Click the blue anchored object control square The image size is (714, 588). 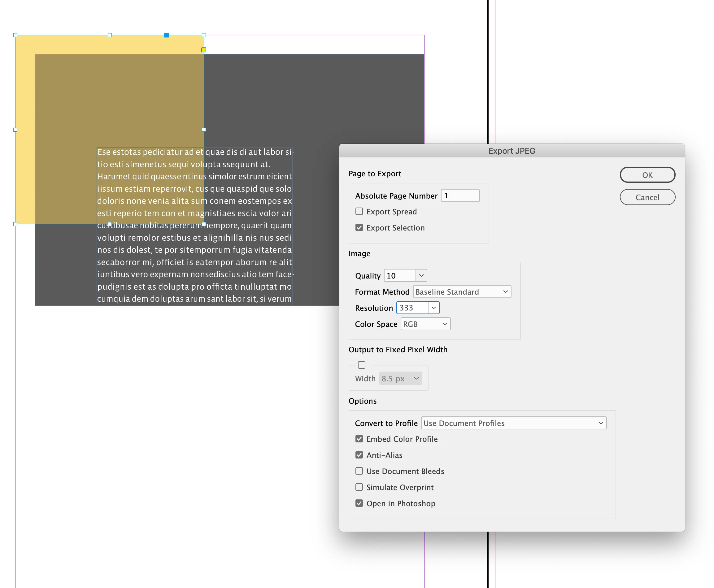point(166,35)
